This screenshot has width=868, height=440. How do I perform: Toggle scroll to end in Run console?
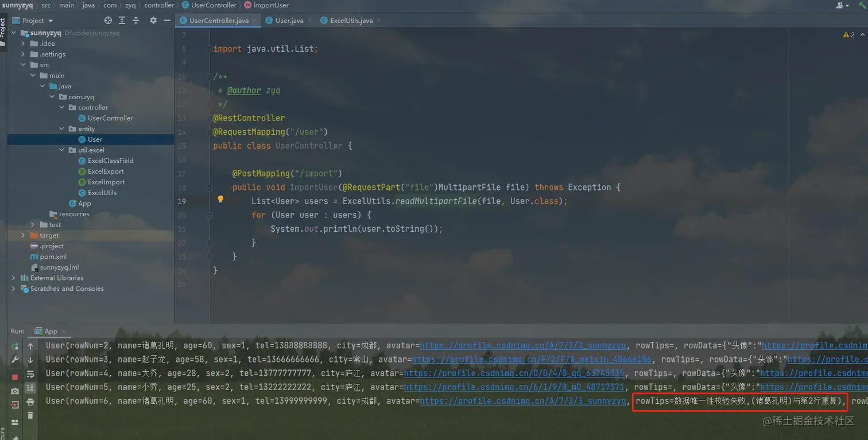(x=30, y=388)
